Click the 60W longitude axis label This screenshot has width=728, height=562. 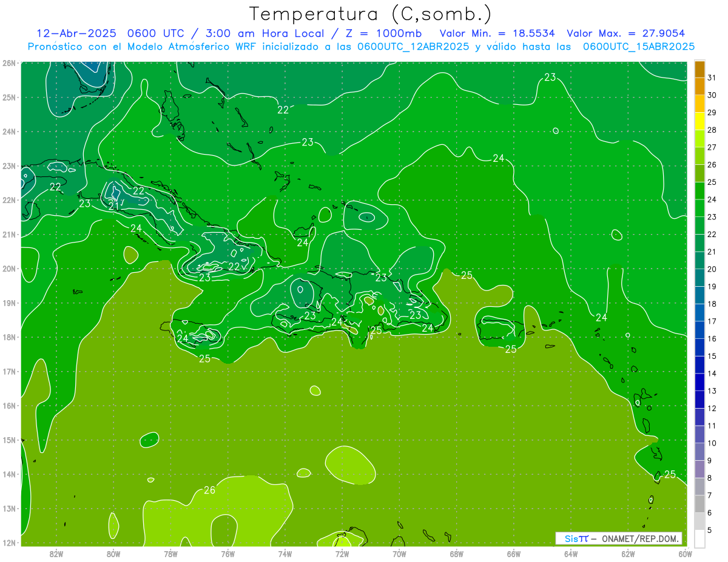click(685, 554)
